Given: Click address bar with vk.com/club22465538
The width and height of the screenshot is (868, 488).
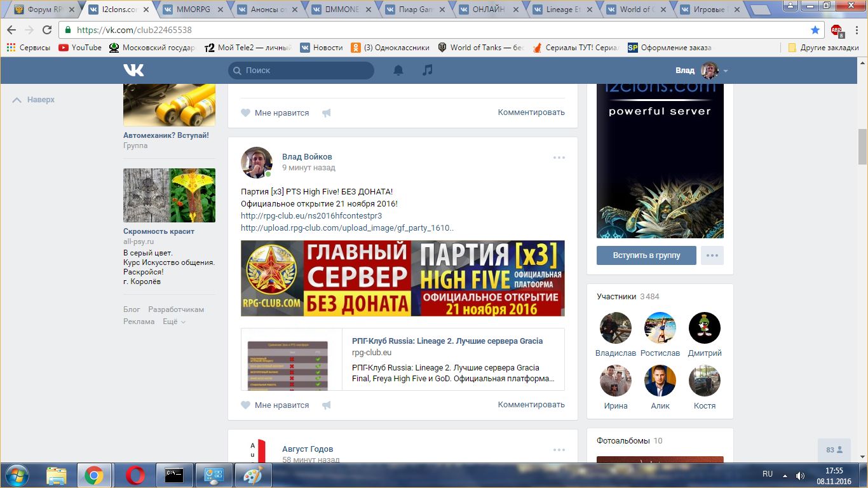Looking at the screenshot, I should [x=442, y=30].
